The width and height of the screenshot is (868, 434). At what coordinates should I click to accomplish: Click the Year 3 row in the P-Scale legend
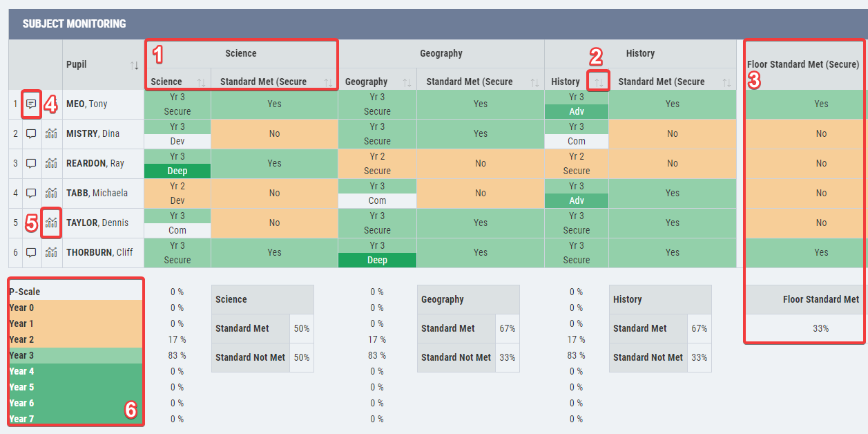tap(75, 355)
